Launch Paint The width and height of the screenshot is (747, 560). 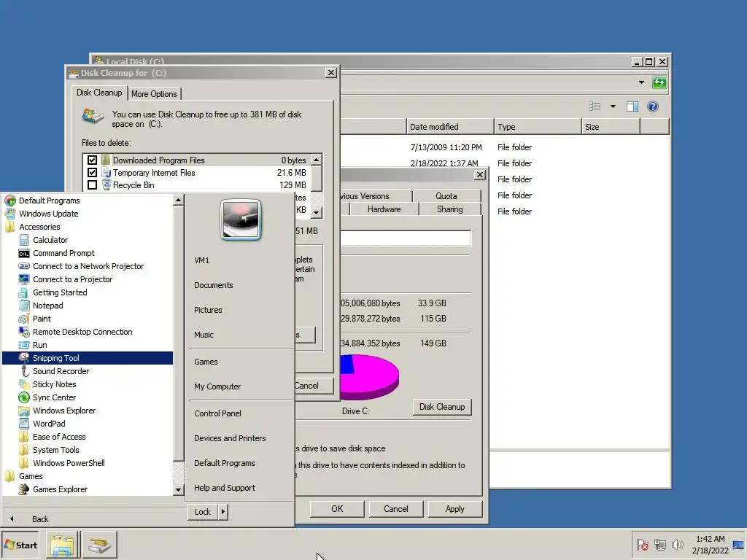pyautogui.click(x=88, y=319)
